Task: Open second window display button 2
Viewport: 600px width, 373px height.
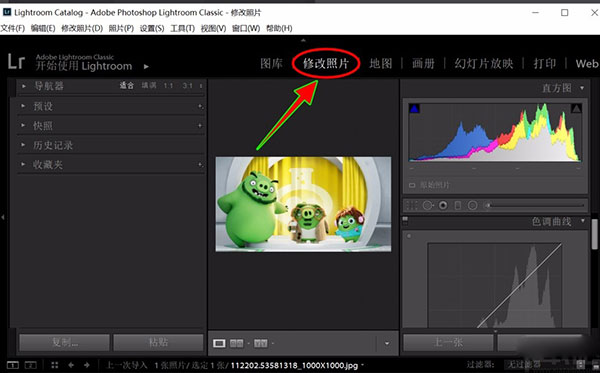Action: (x=31, y=365)
